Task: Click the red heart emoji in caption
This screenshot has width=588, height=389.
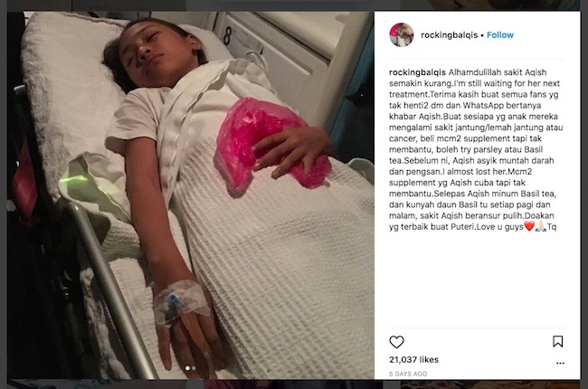Action: coord(529,226)
